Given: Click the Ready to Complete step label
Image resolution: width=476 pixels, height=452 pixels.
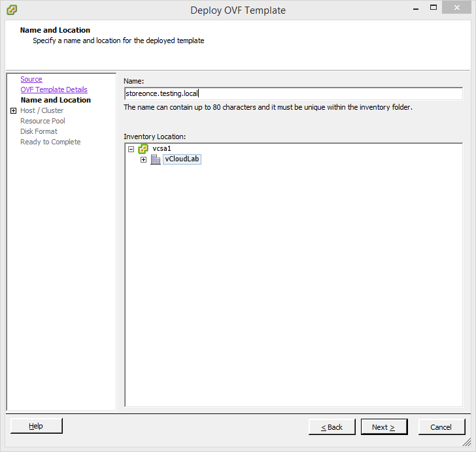Looking at the screenshot, I should click(50, 142).
